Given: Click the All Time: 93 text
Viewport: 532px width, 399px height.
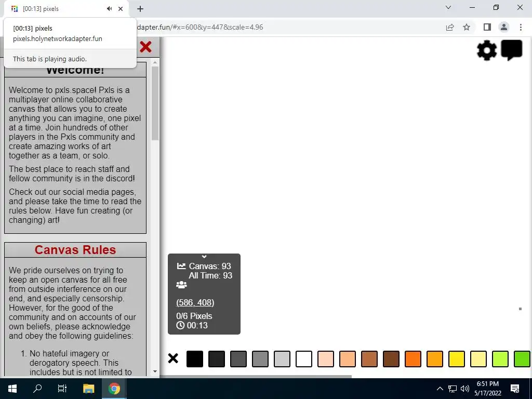Looking at the screenshot, I should pos(210,275).
